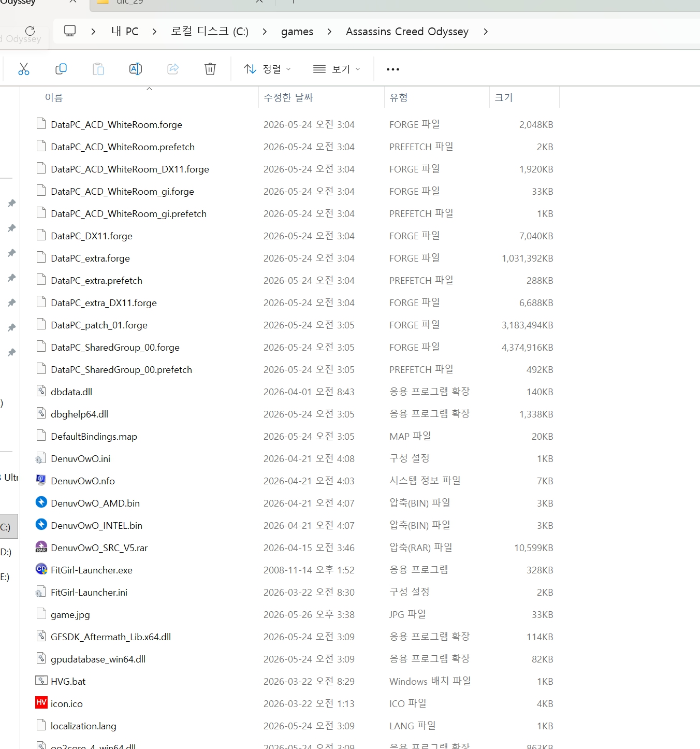Click the Paste clipboard icon
This screenshot has width=700, height=749.
(x=98, y=69)
